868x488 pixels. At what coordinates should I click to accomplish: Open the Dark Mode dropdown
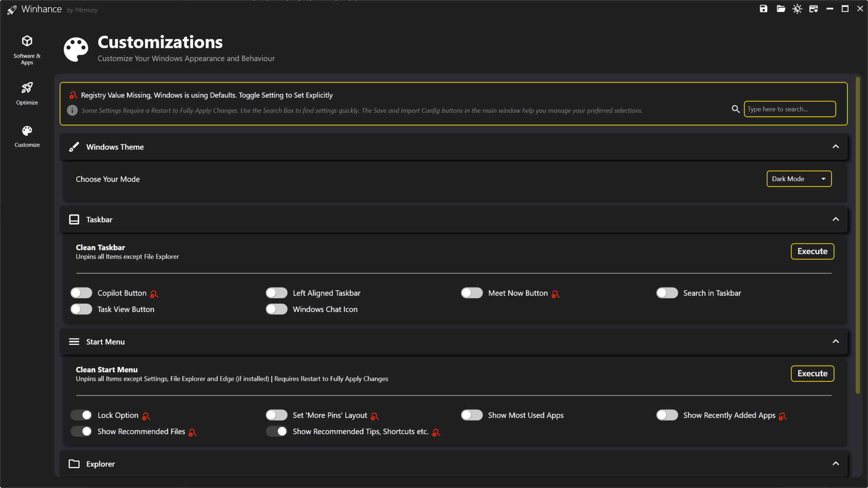(x=798, y=179)
